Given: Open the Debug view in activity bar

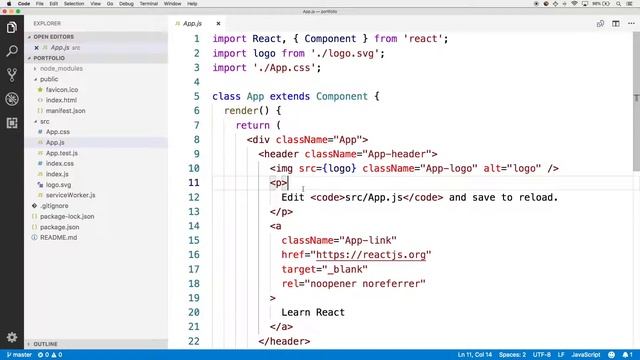Looking at the screenshot, I should (x=12, y=99).
